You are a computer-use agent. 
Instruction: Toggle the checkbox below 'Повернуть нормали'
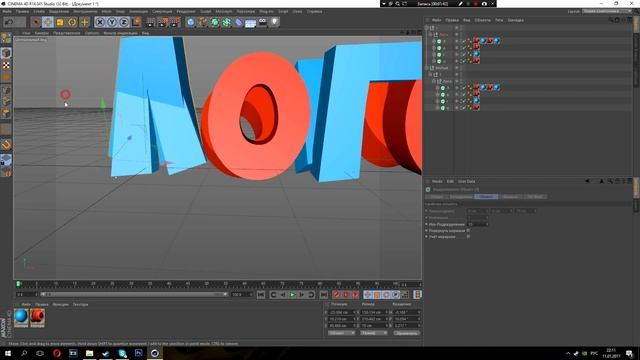pyautogui.click(x=468, y=236)
